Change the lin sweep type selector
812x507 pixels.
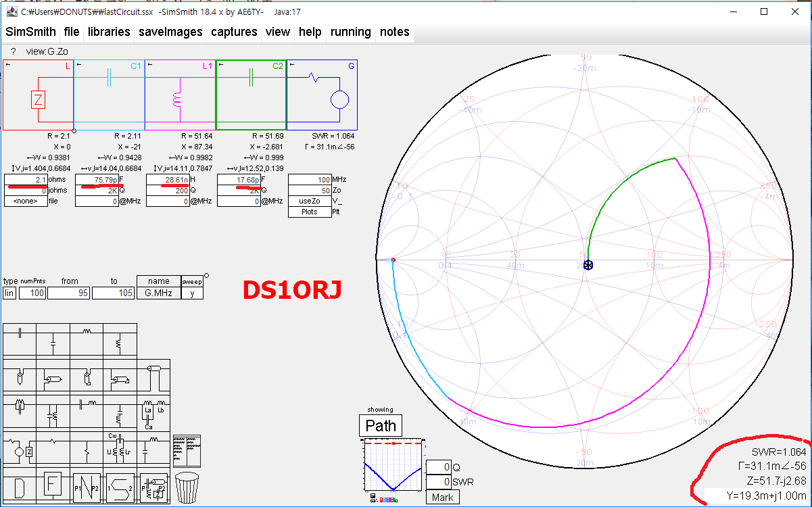(x=9, y=293)
